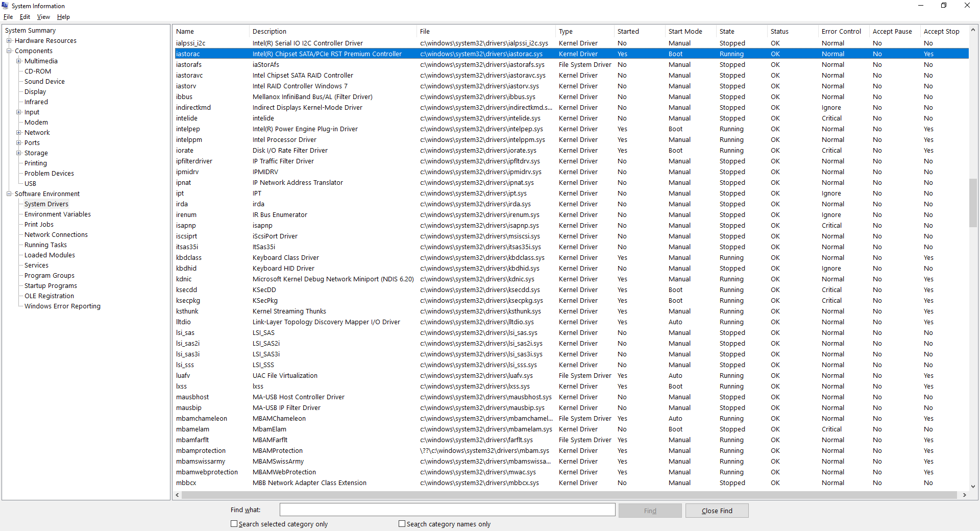Click 'UAC File Virtualization' description
980x531 pixels.
[x=285, y=375]
